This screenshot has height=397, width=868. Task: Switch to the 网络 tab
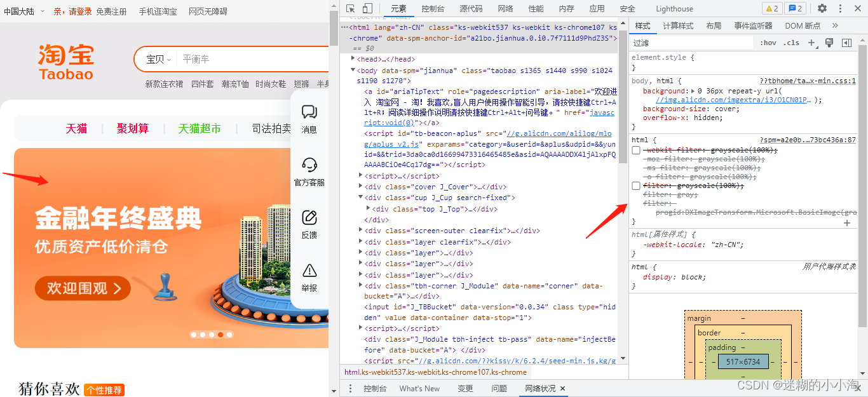(x=505, y=9)
